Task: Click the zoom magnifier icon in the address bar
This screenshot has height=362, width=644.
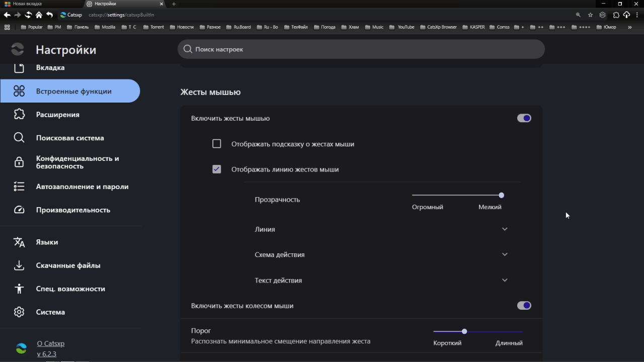Action: click(578, 15)
